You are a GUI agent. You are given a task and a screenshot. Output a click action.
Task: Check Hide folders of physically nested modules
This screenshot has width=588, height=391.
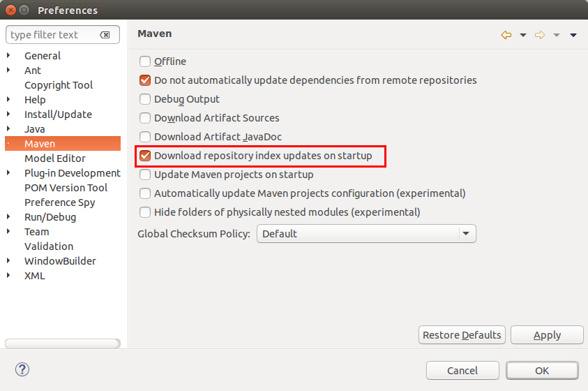click(145, 212)
